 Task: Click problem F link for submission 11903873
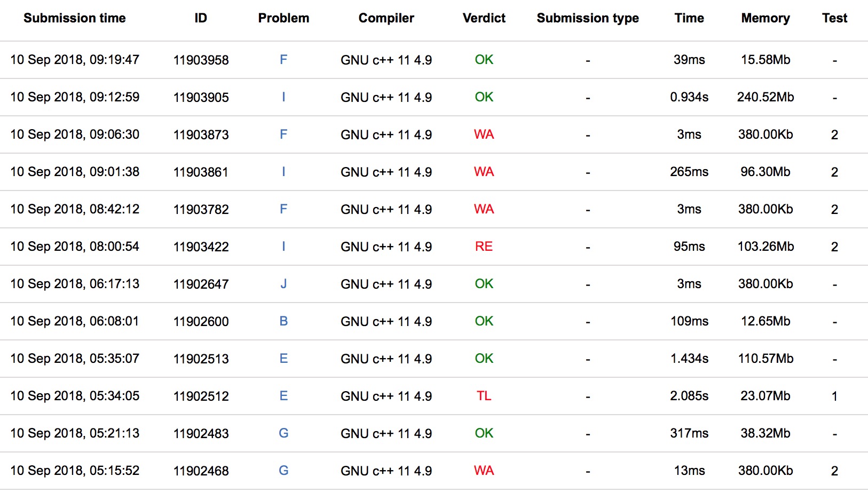click(x=283, y=134)
